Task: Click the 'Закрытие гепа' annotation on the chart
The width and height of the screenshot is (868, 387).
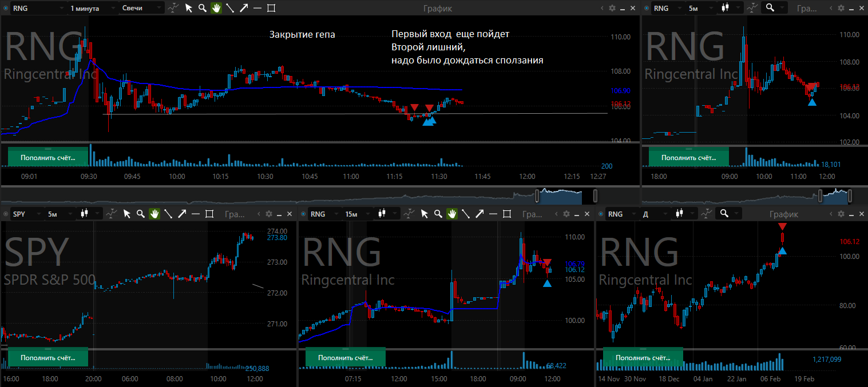Action: pyautogui.click(x=302, y=35)
